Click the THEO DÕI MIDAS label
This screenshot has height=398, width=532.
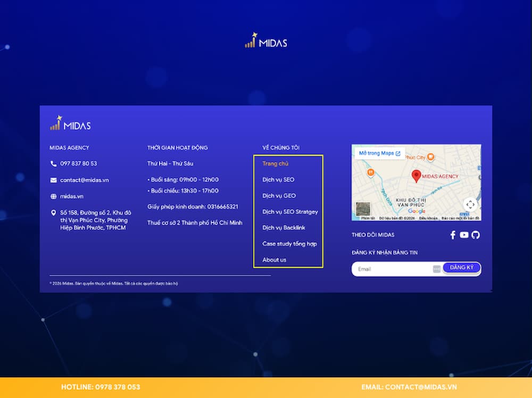coord(373,235)
